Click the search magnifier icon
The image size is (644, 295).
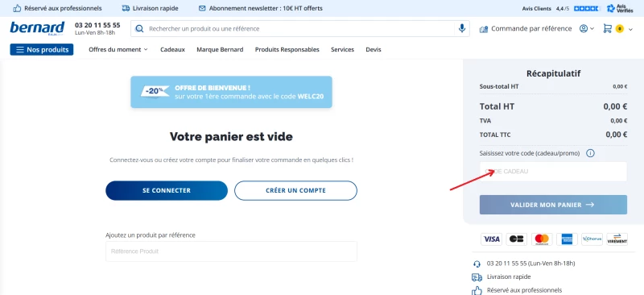coord(139,29)
